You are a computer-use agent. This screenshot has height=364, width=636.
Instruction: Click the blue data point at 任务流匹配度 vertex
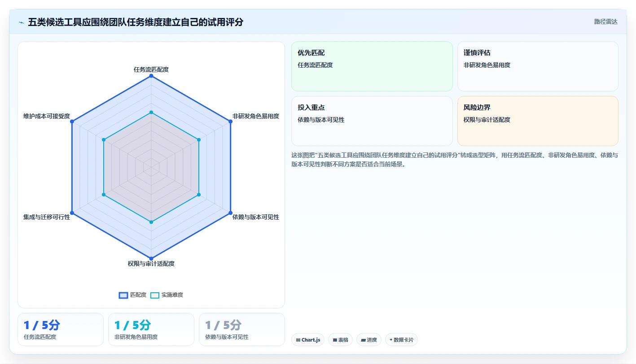coord(151,76)
